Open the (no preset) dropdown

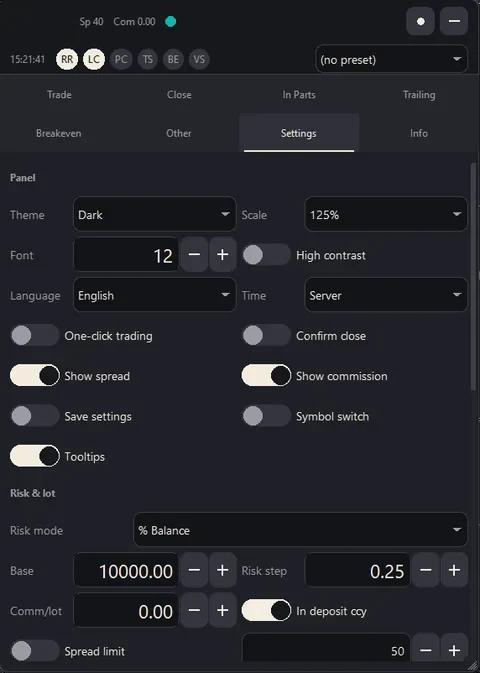coord(391,59)
